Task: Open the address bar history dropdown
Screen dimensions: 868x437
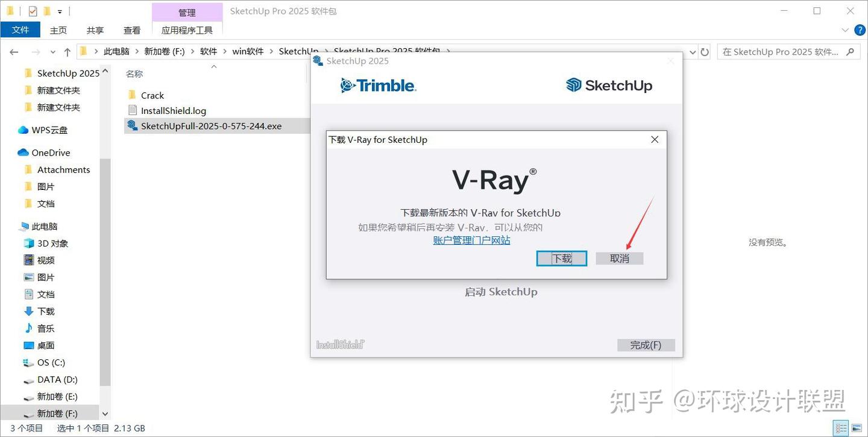Action: (x=693, y=52)
